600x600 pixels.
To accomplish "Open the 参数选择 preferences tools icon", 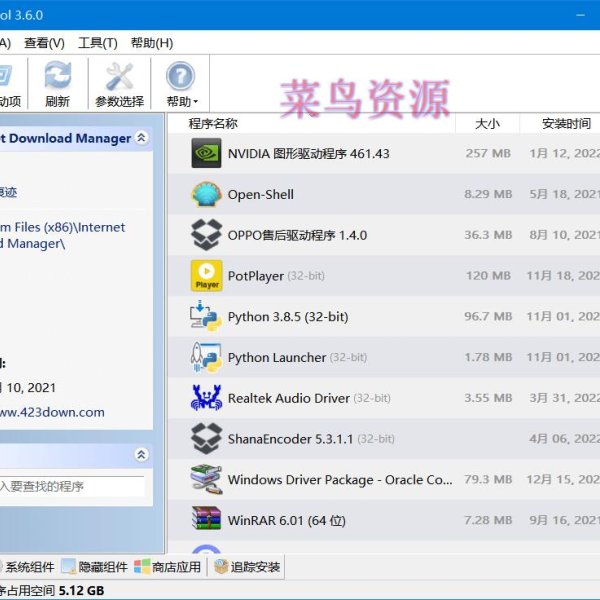I will point(119,76).
